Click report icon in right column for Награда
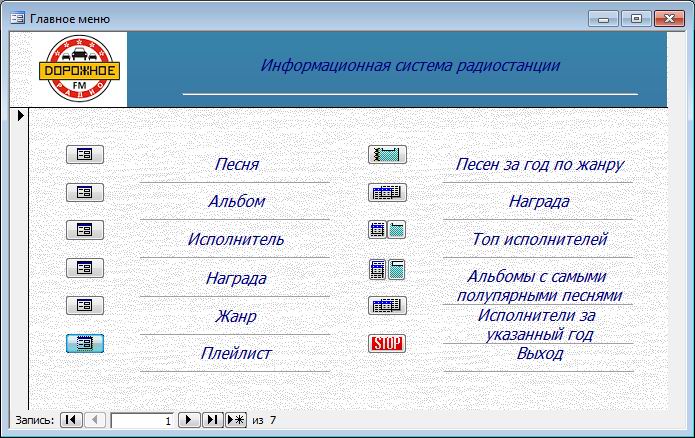695x438 pixels. 387,192
